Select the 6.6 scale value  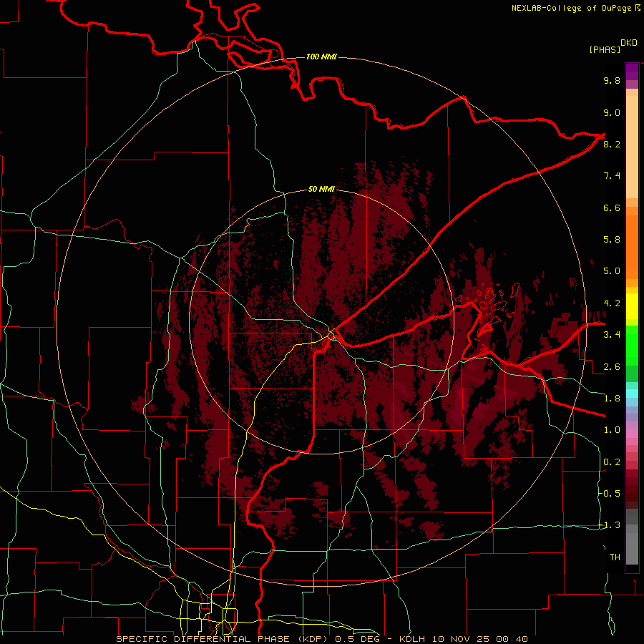point(612,208)
